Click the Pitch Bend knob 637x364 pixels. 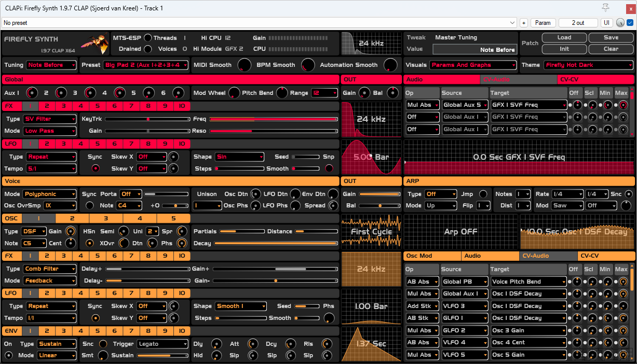pos(281,93)
